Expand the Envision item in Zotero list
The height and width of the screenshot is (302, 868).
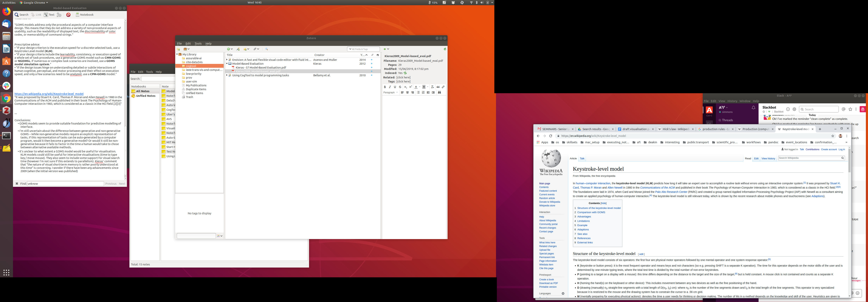click(x=227, y=60)
